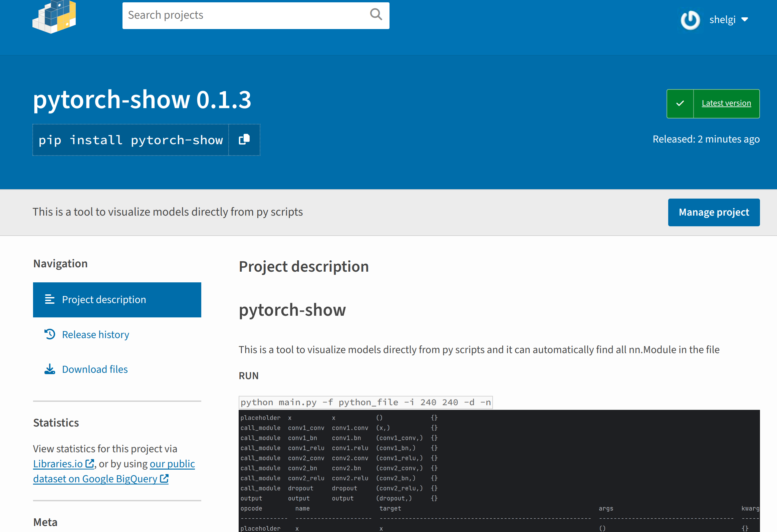Click the terminal output screenshot image
777x532 pixels.
[499, 471]
